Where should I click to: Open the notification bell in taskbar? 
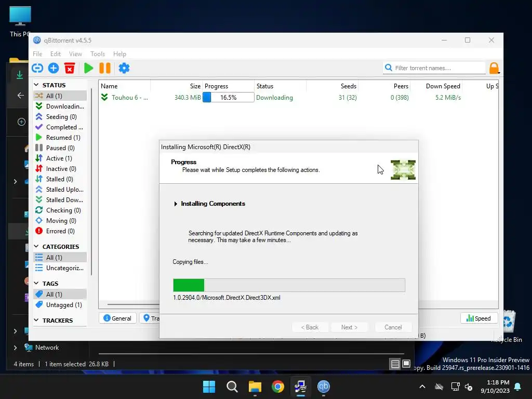(518, 387)
